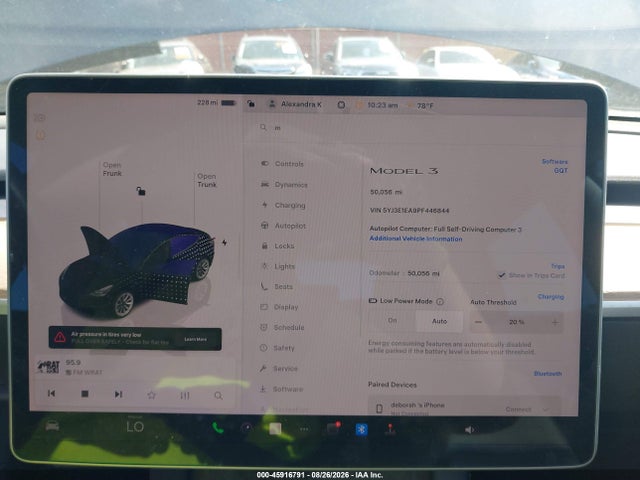The width and height of the screenshot is (640, 480).
Task: Open the audio equalizer icon
Action: [185, 395]
